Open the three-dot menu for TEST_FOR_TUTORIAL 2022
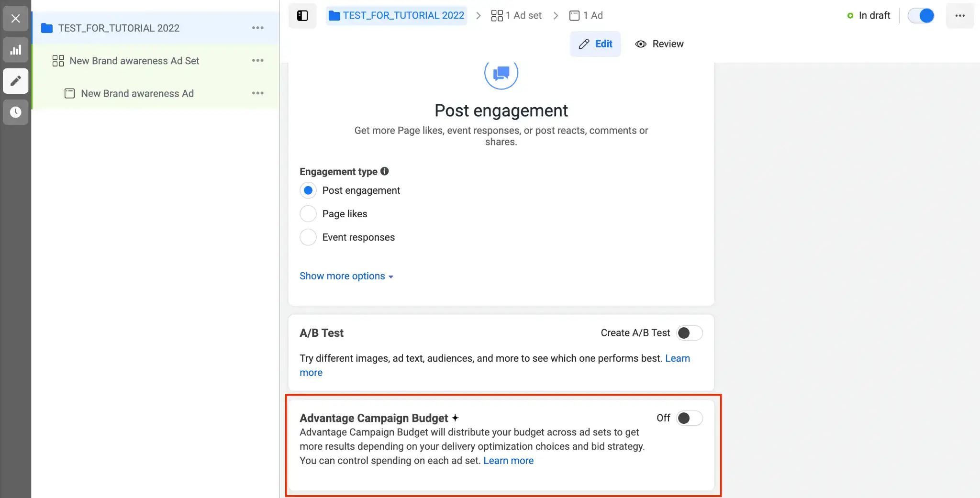Image resolution: width=980 pixels, height=498 pixels. point(258,28)
